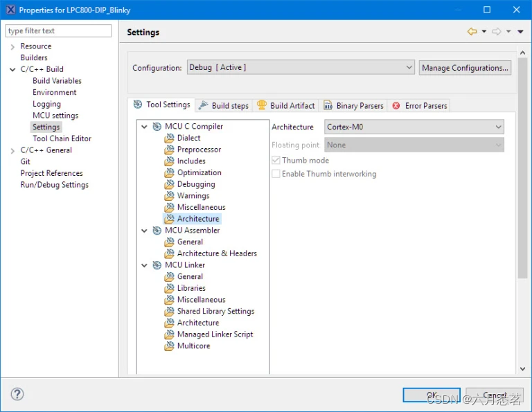Collapse the C/C++ Build tree node
This screenshot has width=532, height=412.
pyautogui.click(x=12, y=69)
